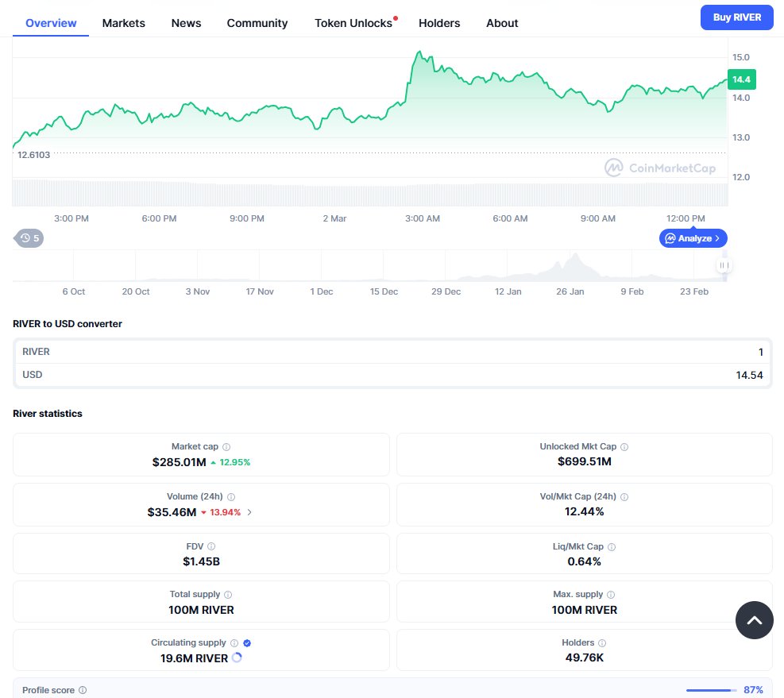The image size is (784, 698).
Task: Click the 29 Dec mini-chart date
Action: point(446,291)
